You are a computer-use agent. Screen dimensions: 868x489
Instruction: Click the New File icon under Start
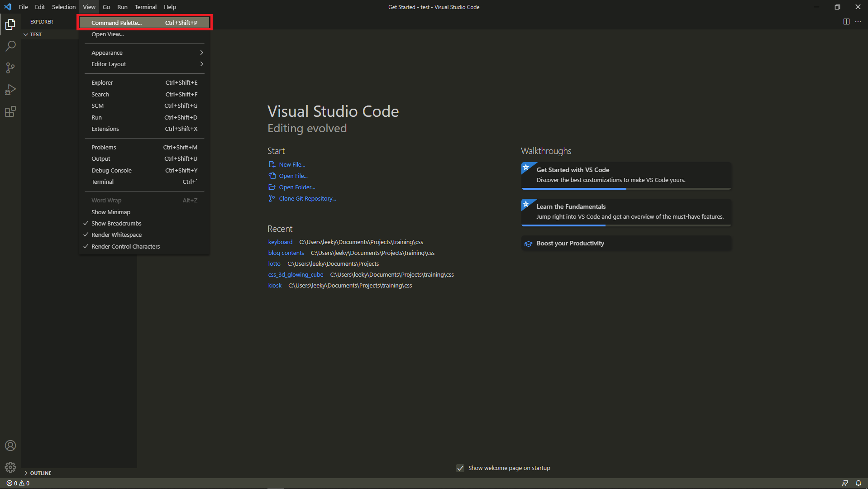272,164
